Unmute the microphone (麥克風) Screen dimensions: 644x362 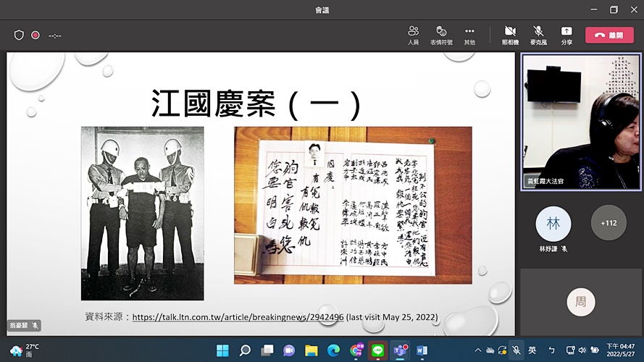pyautogui.click(x=538, y=35)
